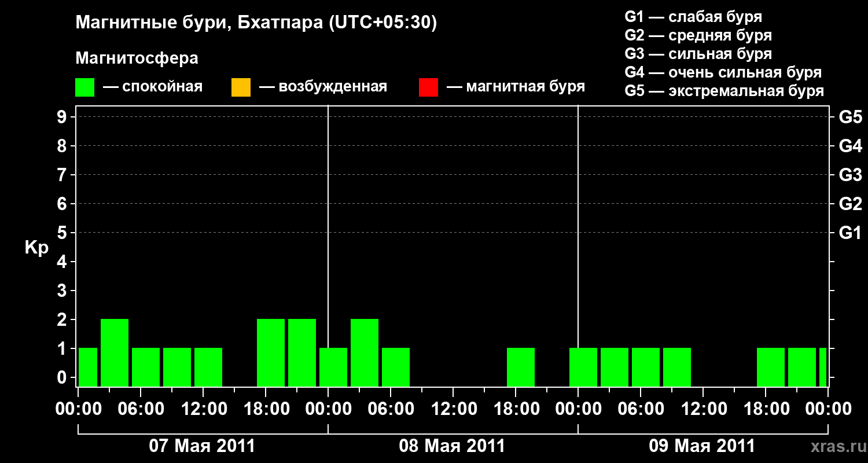This screenshot has width=868, height=463.
Task: Click the '07 Мая 2011' date label
Action: pos(202,446)
